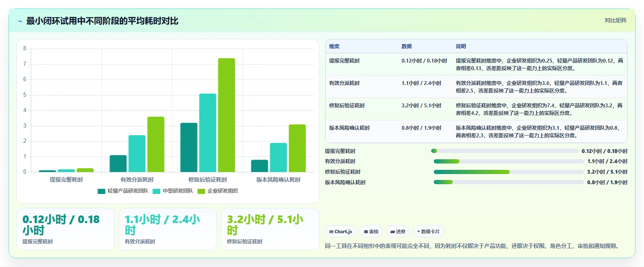This screenshot has height=267, width=644.
Task: Click the 数据 table column header
Action: 407,46
